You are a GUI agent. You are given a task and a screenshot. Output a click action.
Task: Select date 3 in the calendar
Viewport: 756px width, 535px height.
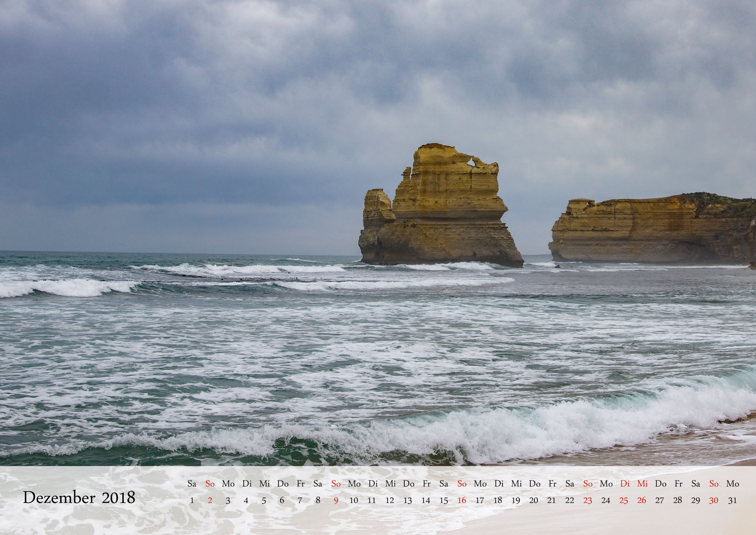228,500
